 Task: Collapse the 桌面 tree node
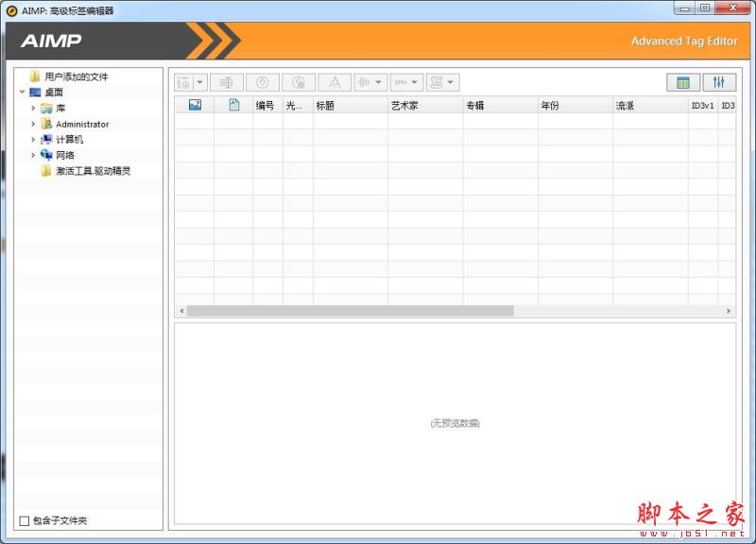pyautogui.click(x=22, y=92)
